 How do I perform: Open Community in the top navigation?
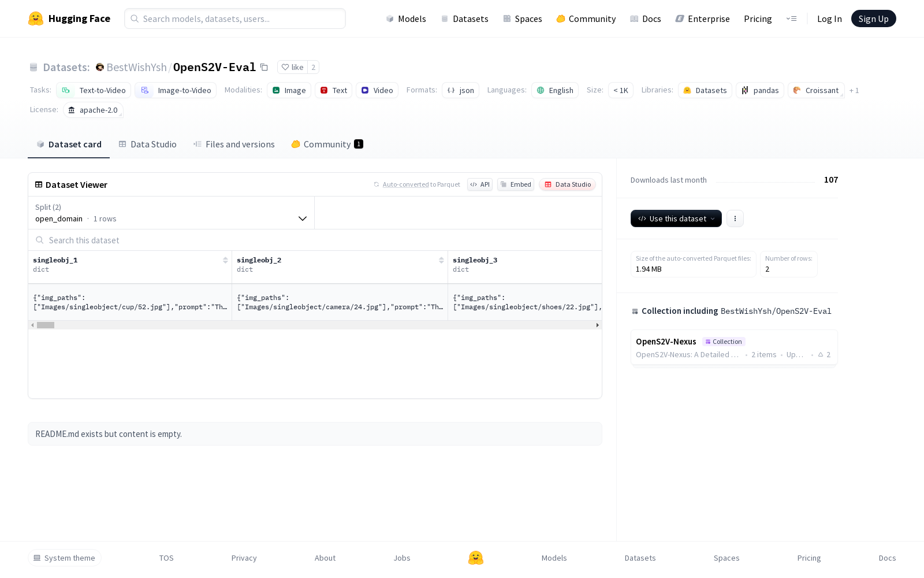click(x=586, y=18)
